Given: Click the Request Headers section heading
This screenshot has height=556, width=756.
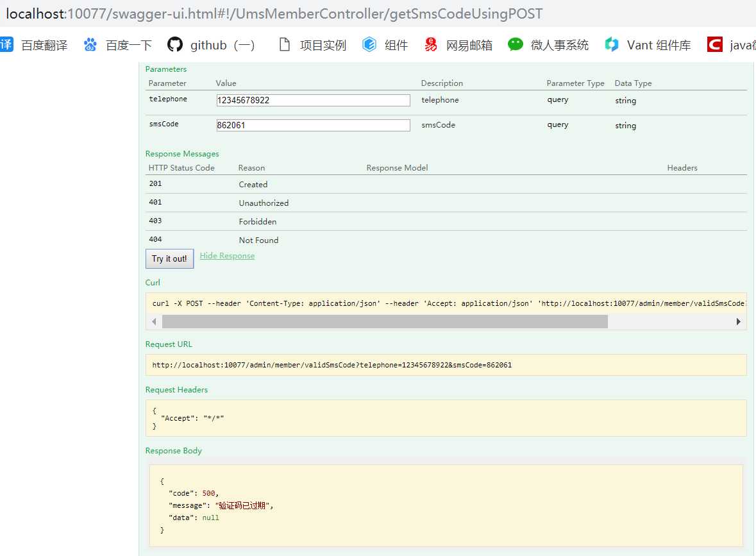Looking at the screenshot, I should [176, 390].
